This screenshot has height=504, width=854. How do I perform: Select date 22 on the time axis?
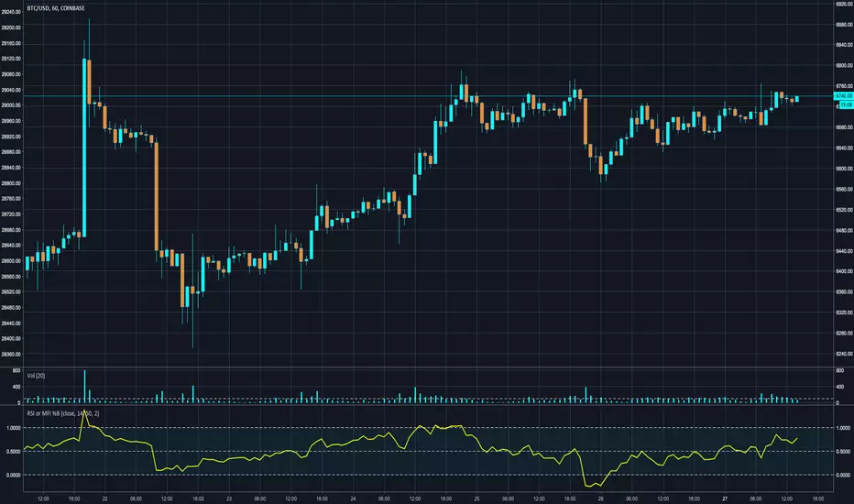105,499
